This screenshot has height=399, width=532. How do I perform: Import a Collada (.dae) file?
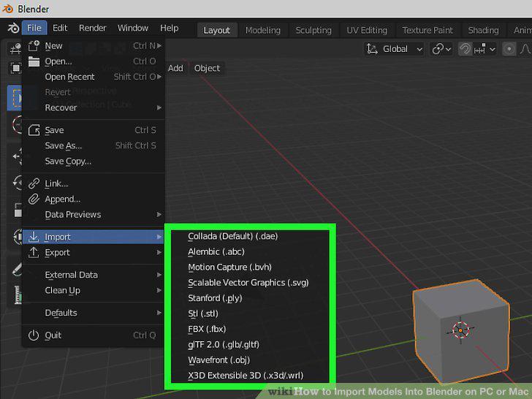[250, 237]
